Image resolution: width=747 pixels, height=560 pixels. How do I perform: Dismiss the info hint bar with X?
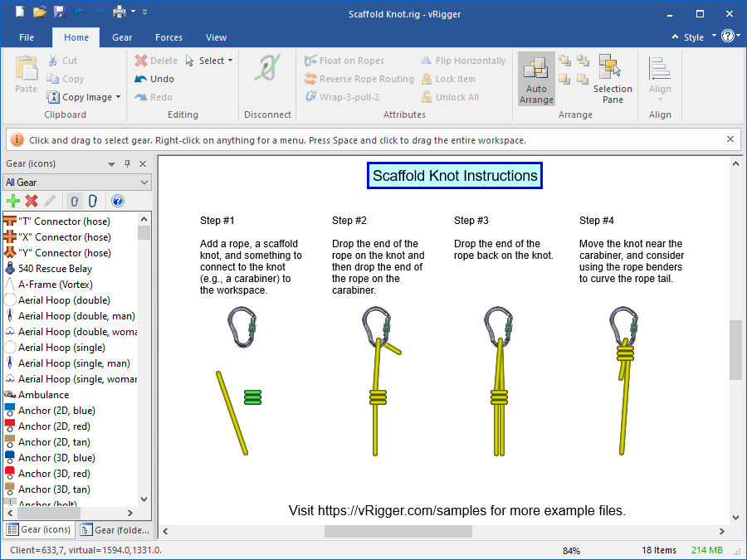730,139
